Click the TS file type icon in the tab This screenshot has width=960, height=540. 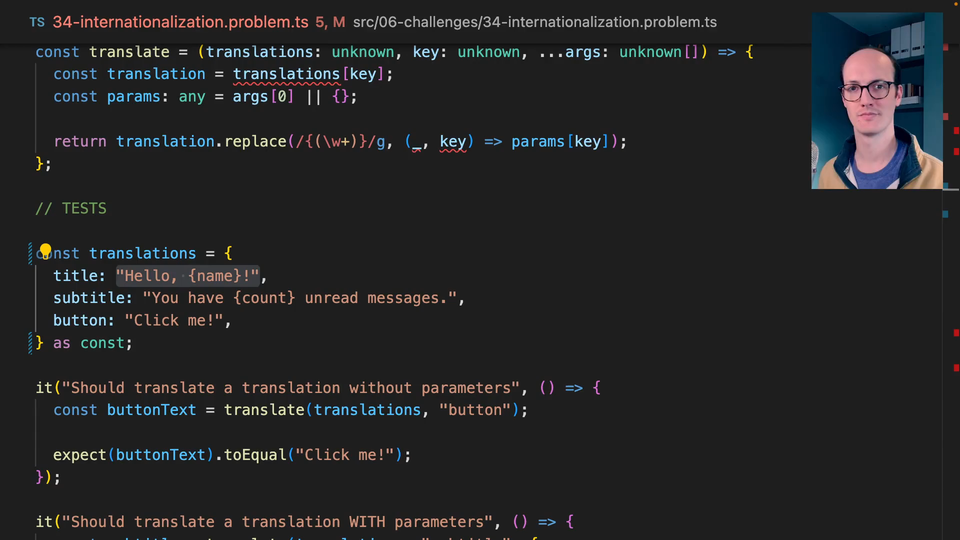click(37, 22)
